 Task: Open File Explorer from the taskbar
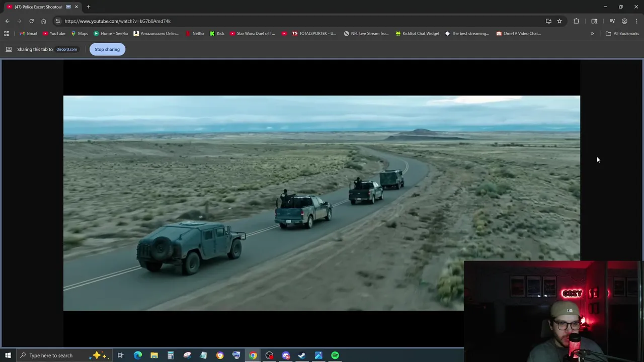click(154, 355)
